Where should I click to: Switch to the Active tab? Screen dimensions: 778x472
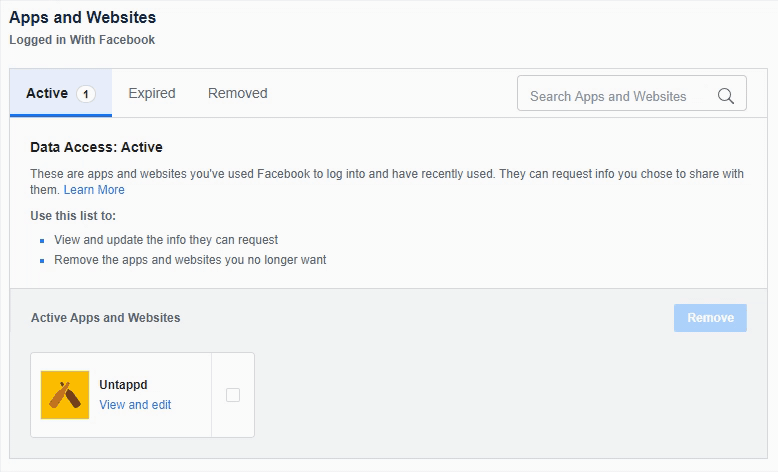61,93
